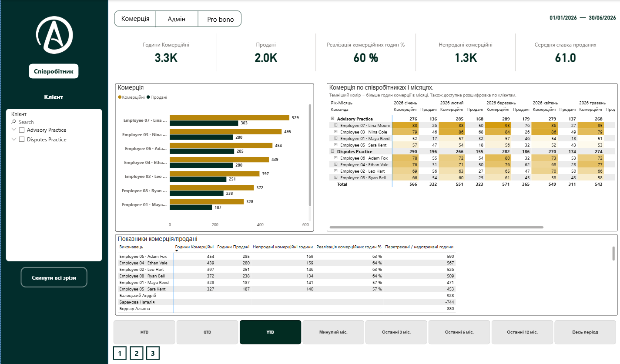Viewport: 620px width, 364px height.
Task: Expand Employee 04 · Ethan Vale matrix row
Action: (x=336, y=164)
